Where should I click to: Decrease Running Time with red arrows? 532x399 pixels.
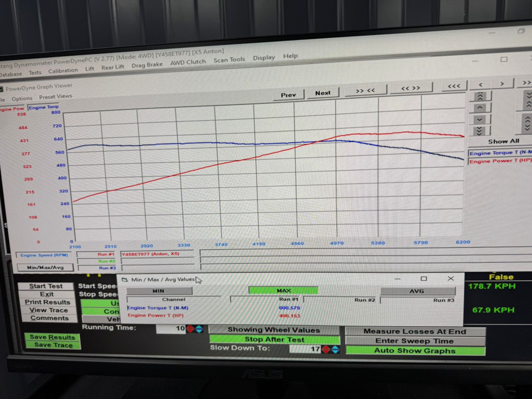pos(190,329)
